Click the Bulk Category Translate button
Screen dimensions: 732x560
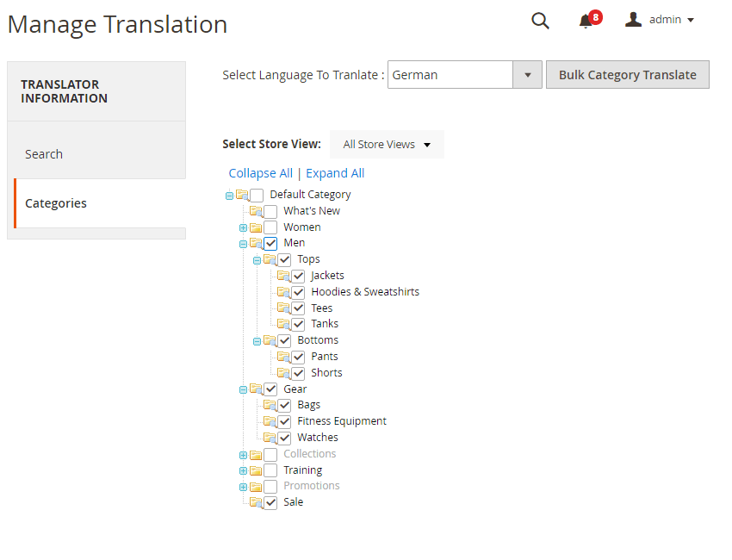pos(627,75)
